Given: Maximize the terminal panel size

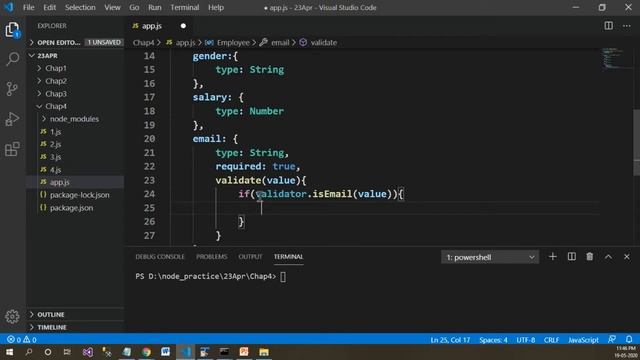Looking at the screenshot, I should point(608,257).
